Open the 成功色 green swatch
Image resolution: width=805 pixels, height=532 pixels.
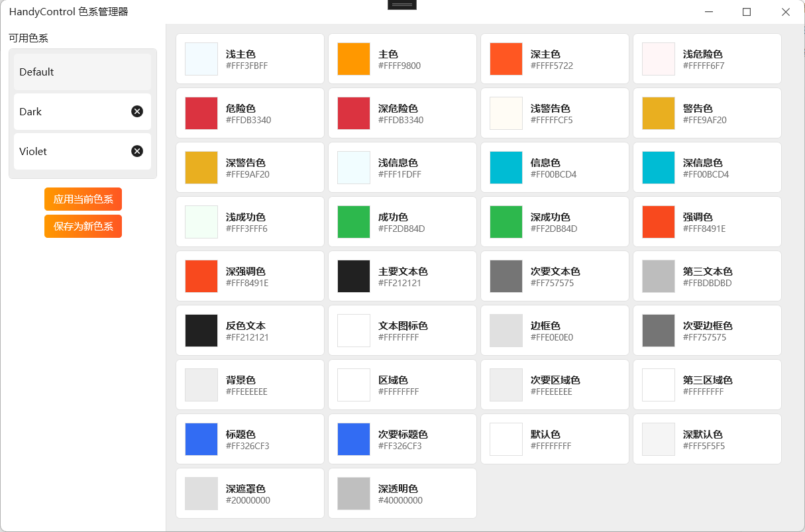(x=354, y=222)
